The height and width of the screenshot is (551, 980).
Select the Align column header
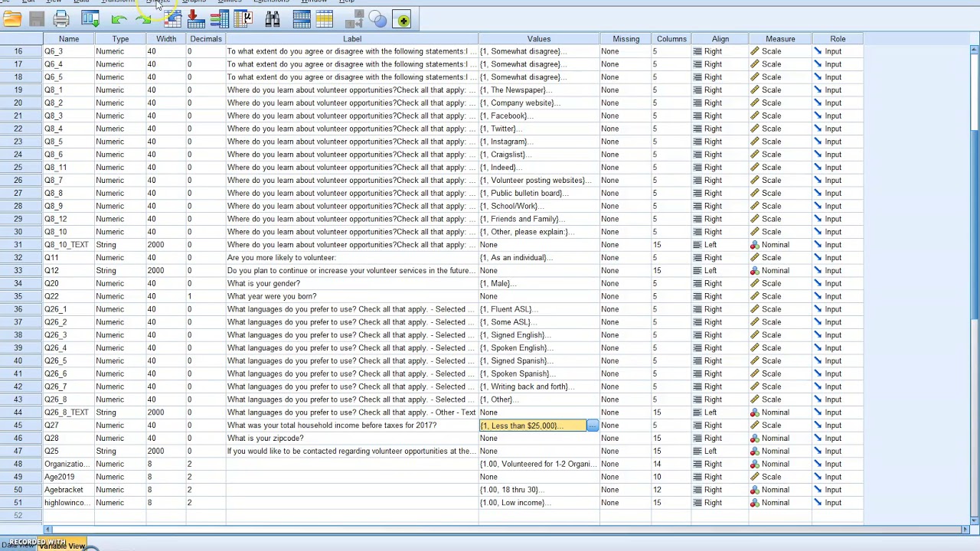(x=720, y=38)
